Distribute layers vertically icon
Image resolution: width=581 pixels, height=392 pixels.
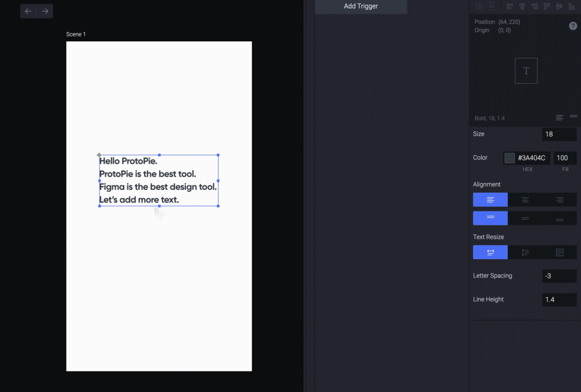[492, 6]
